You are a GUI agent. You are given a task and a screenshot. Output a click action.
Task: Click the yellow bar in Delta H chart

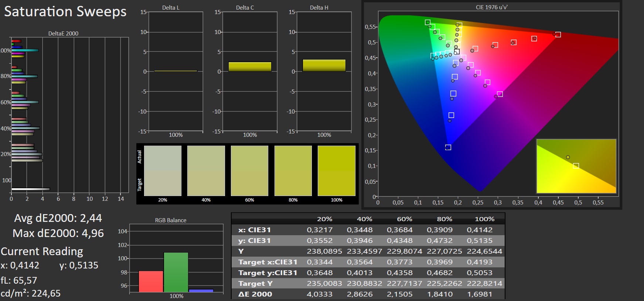click(324, 65)
